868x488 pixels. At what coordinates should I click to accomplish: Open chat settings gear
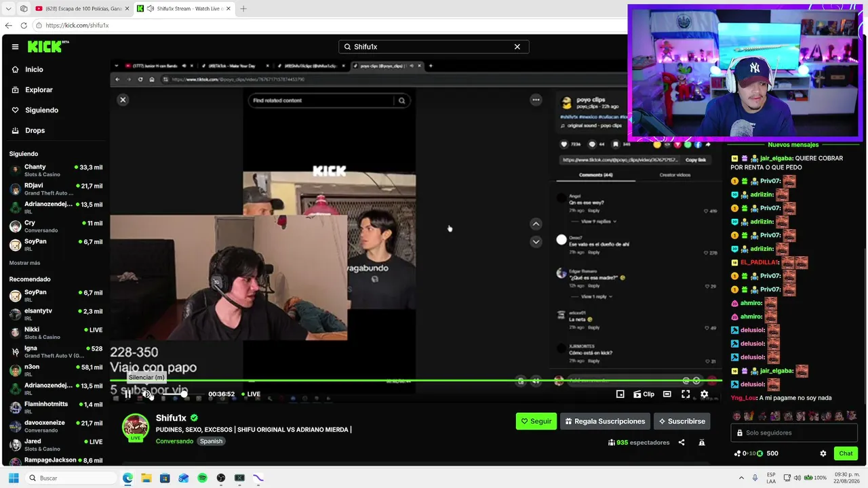[x=823, y=453]
